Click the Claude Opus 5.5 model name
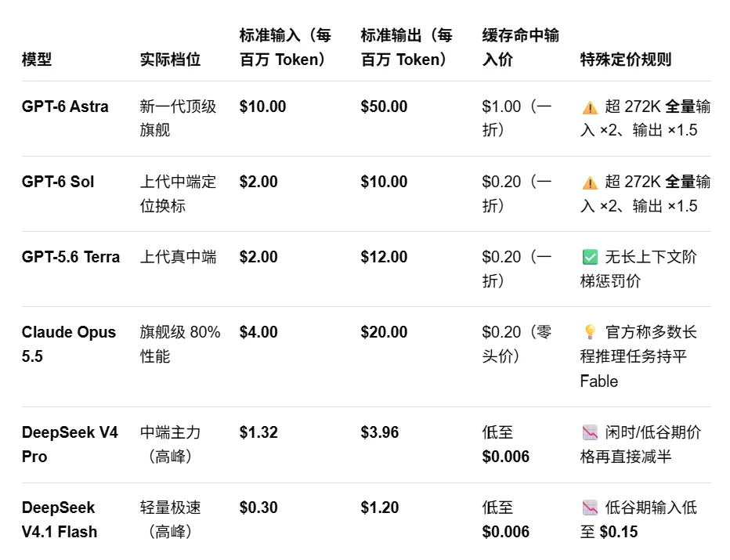Viewport: 730px width, 560px height. click(x=69, y=344)
